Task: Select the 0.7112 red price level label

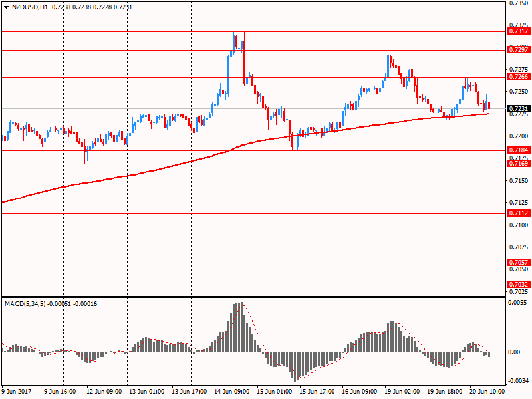Action: 519,213
